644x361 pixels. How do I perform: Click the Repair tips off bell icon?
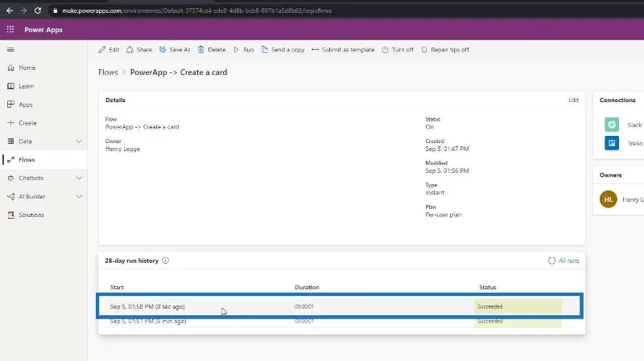click(x=424, y=50)
